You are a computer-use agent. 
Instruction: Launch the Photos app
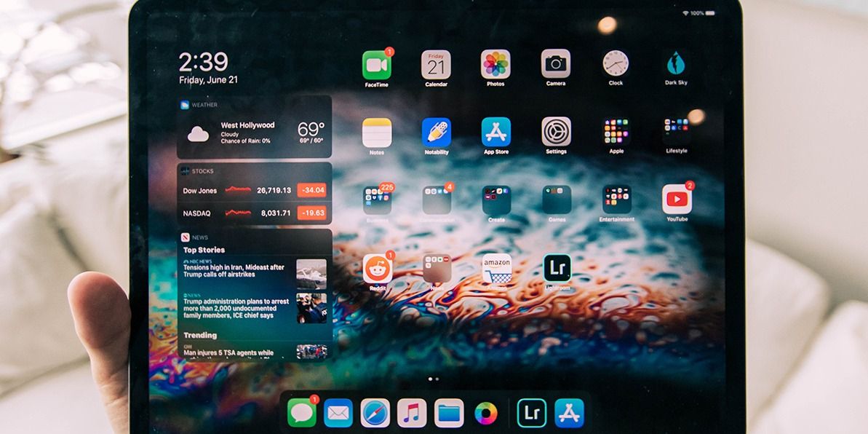pyautogui.click(x=495, y=65)
